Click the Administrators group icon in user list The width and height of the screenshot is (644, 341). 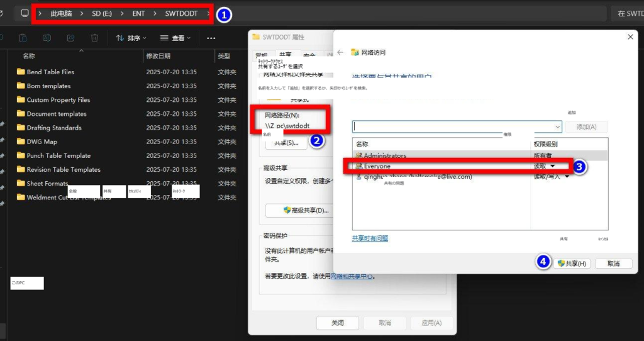tap(359, 155)
